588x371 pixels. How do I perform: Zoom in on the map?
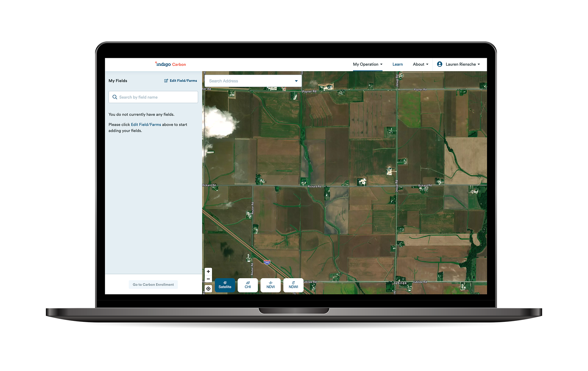coord(208,271)
